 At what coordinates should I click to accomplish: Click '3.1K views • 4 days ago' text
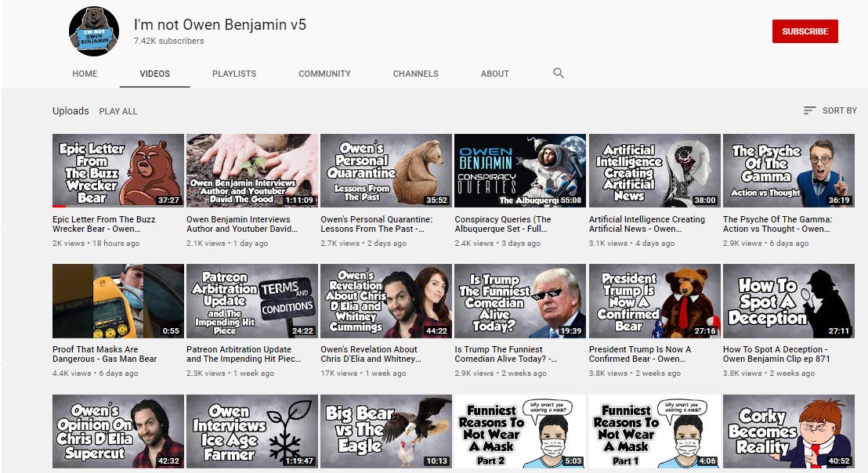631,244
